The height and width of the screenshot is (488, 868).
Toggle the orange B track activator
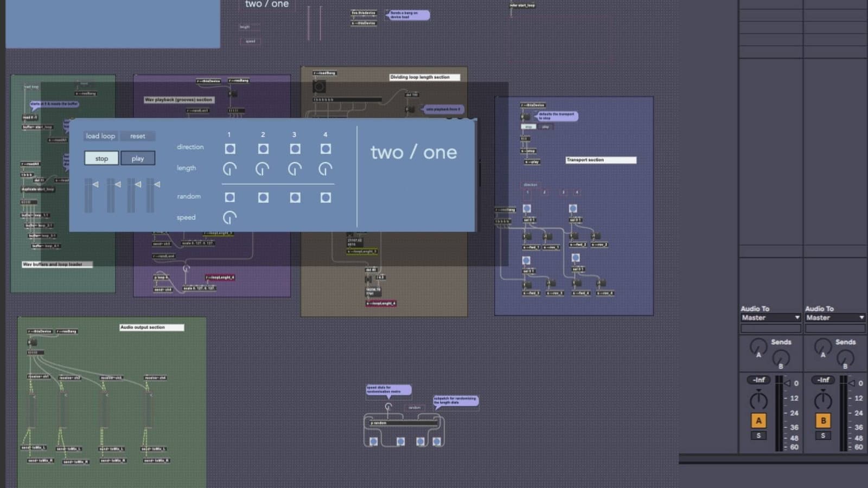(x=823, y=421)
